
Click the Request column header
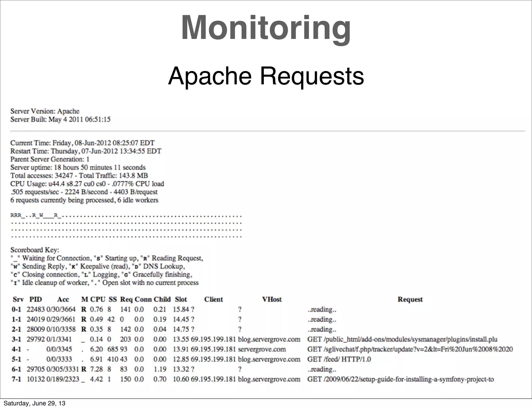410,299
